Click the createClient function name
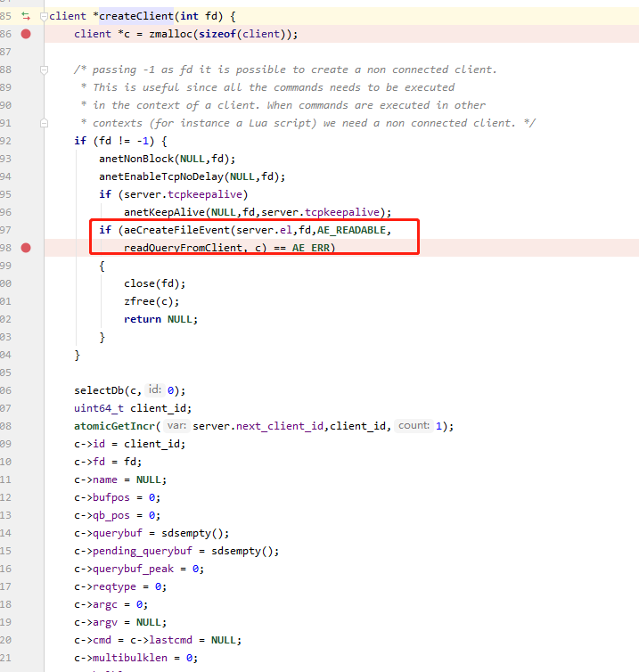The width and height of the screenshot is (639, 672). point(135,16)
